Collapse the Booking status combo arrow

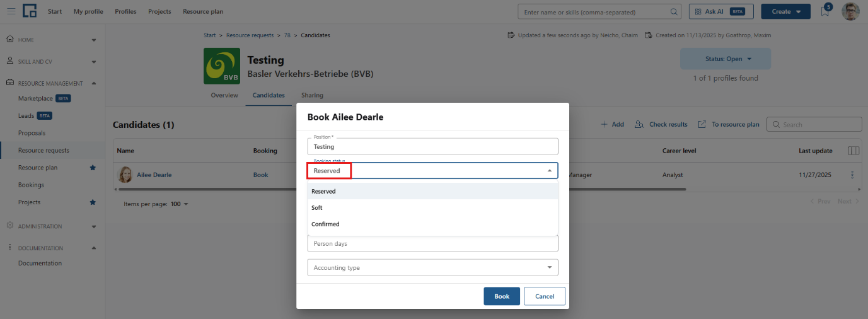click(x=550, y=171)
